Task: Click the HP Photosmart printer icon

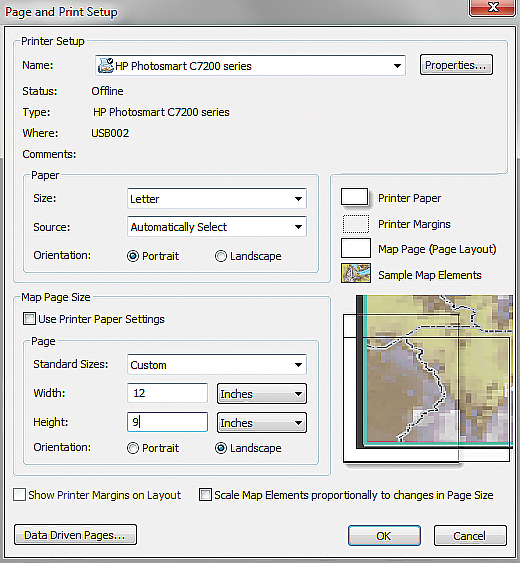Action: point(106,65)
